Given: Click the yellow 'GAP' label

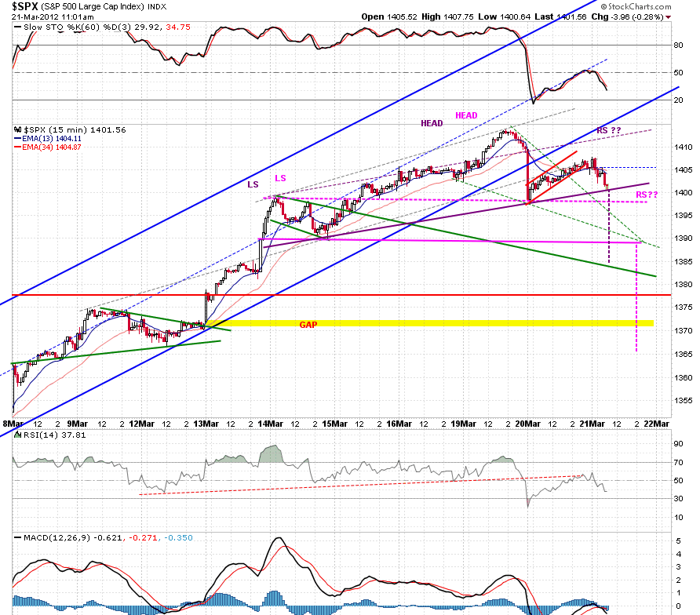Looking at the screenshot, I should tap(308, 325).
